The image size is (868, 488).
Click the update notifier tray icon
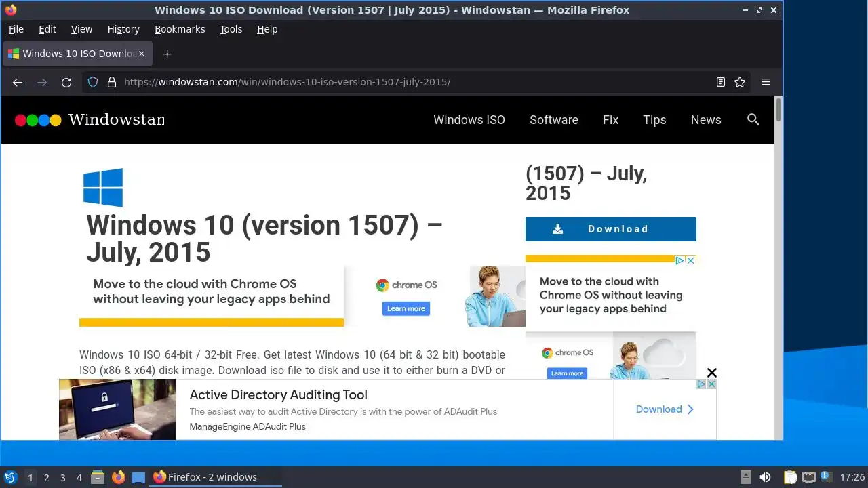825,476
